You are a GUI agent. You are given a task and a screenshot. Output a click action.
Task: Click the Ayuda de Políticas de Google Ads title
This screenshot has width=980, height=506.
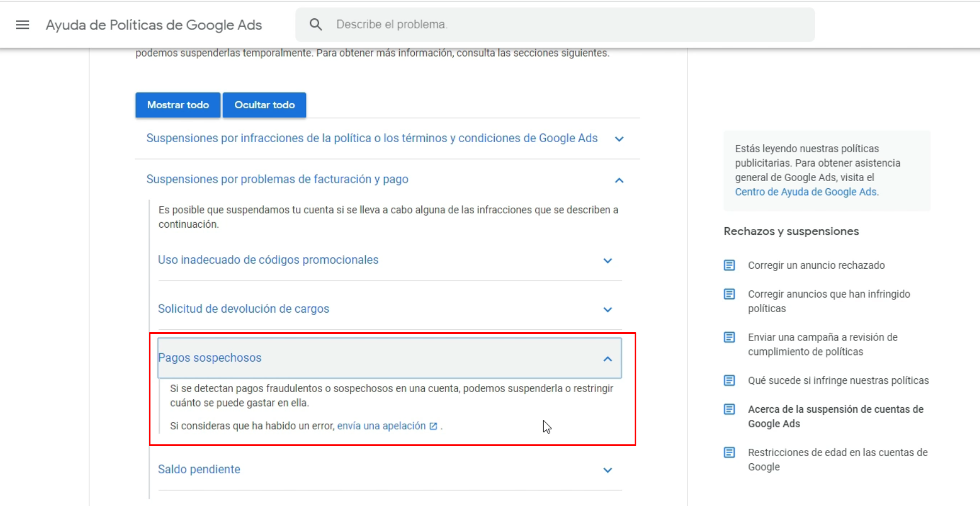click(154, 25)
